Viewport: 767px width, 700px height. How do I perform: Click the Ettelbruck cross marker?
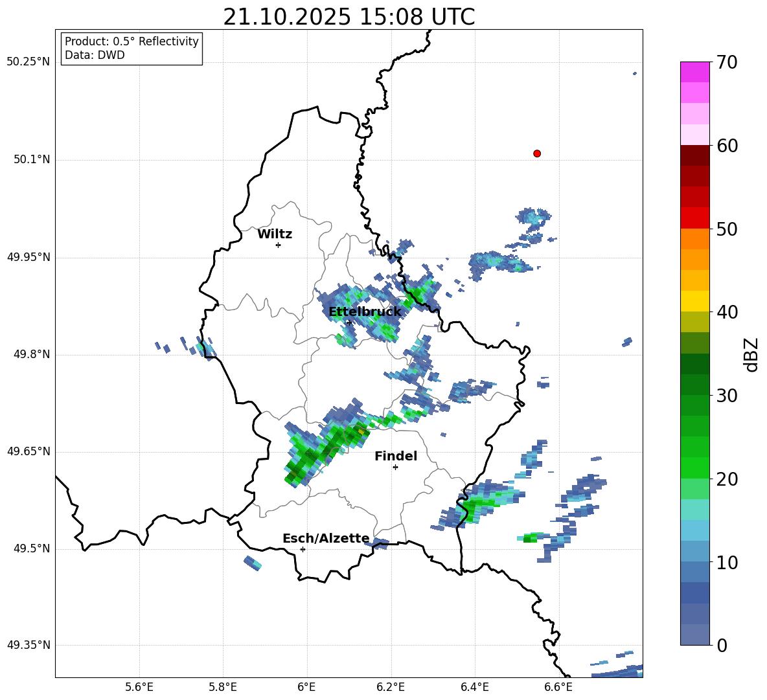[x=349, y=322]
